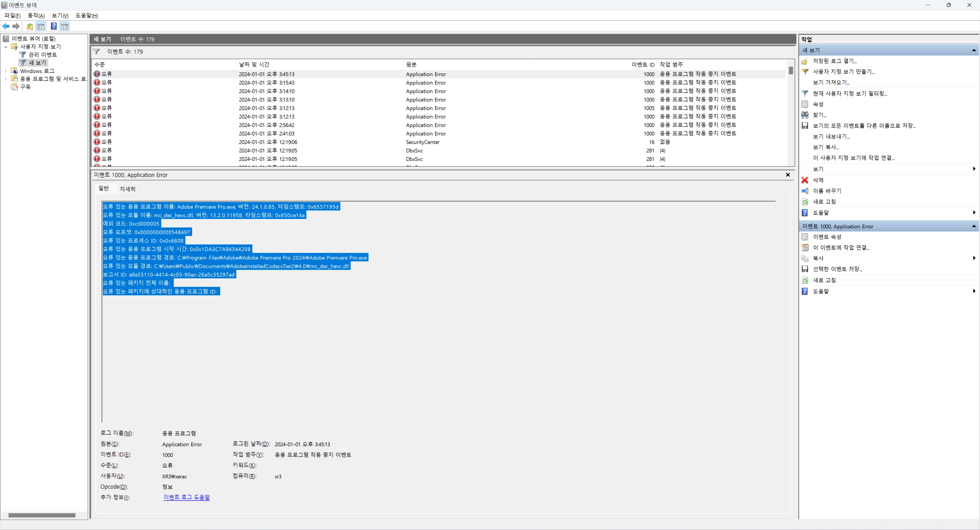
Task: Expand the Windows 로그 tree node
Action: (x=6, y=71)
